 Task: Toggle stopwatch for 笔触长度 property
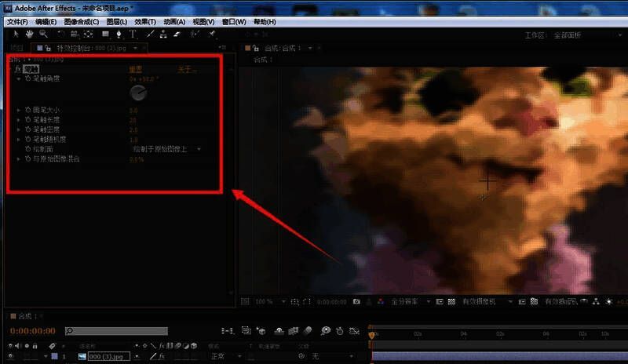click(29, 119)
